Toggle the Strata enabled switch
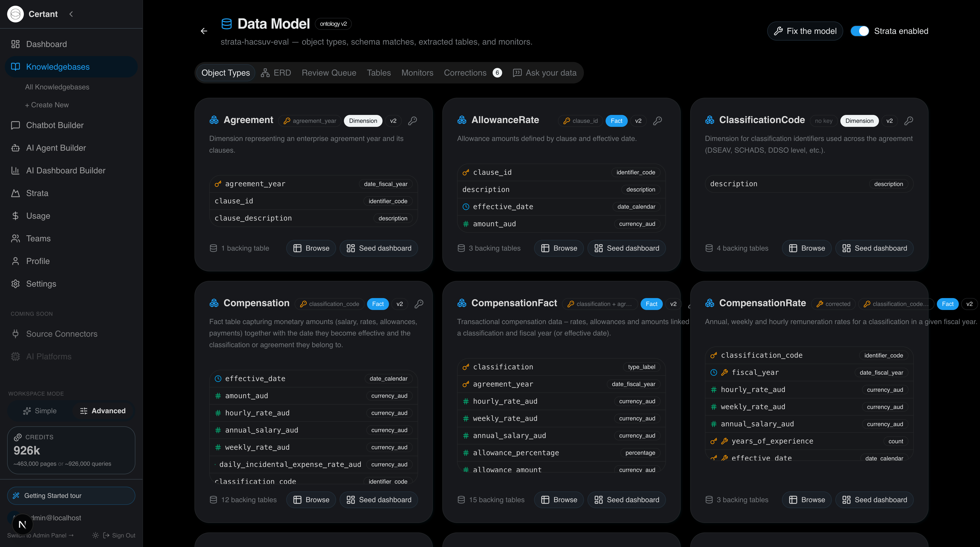 coord(859,31)
